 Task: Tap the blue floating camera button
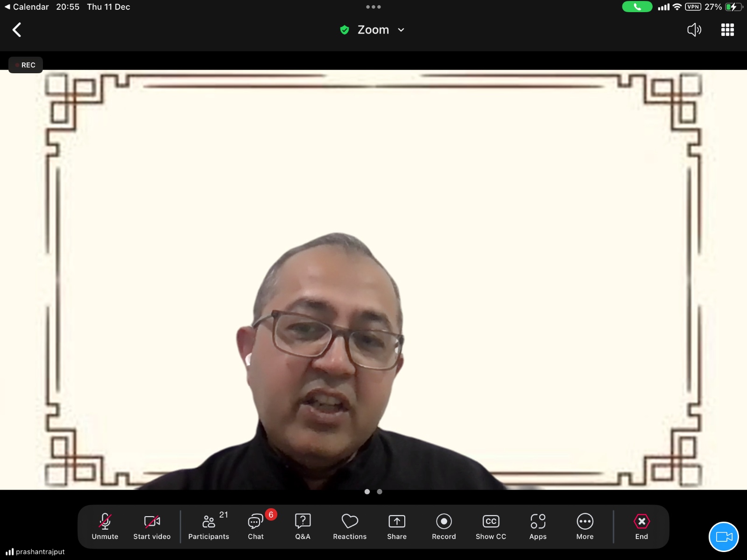pyautogui.click(x=724, y=537)
